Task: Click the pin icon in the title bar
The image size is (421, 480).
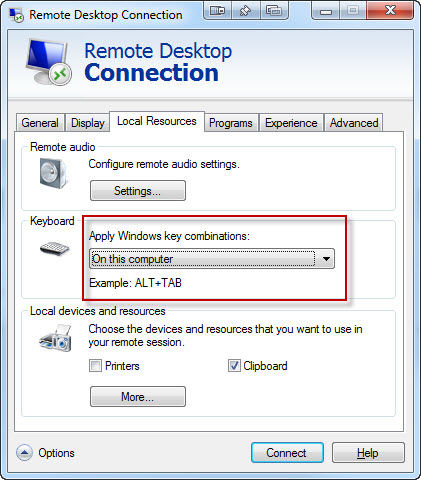Action: click(x=246, y=11)
